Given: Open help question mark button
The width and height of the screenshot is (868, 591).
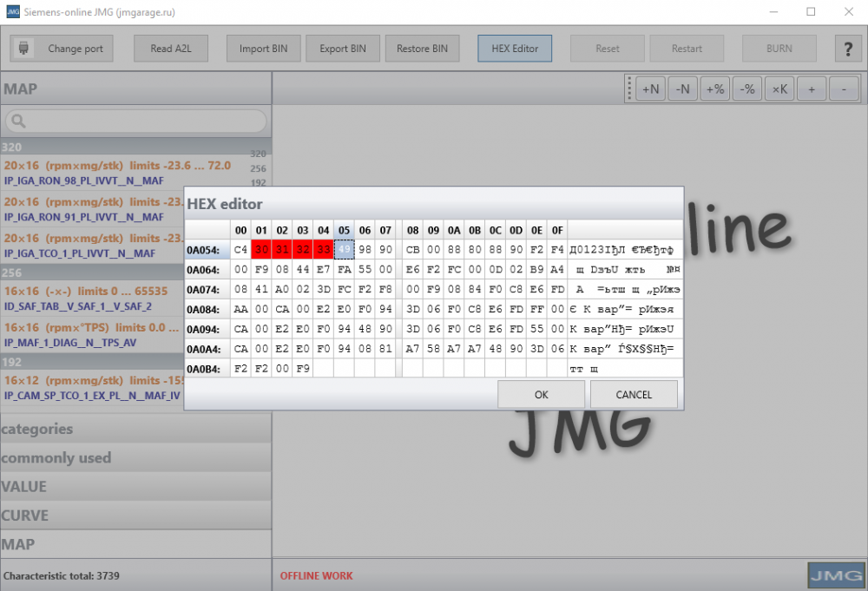Looking at the screenshot, I should [x=847, y=49].
